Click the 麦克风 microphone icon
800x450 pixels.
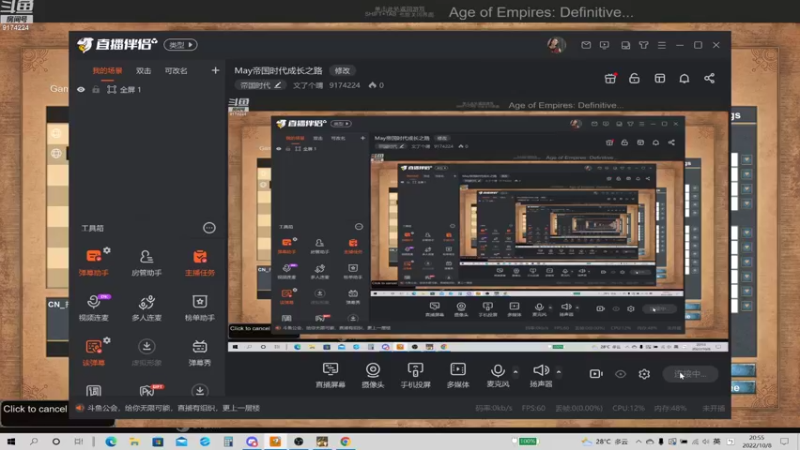click(497, 370)
